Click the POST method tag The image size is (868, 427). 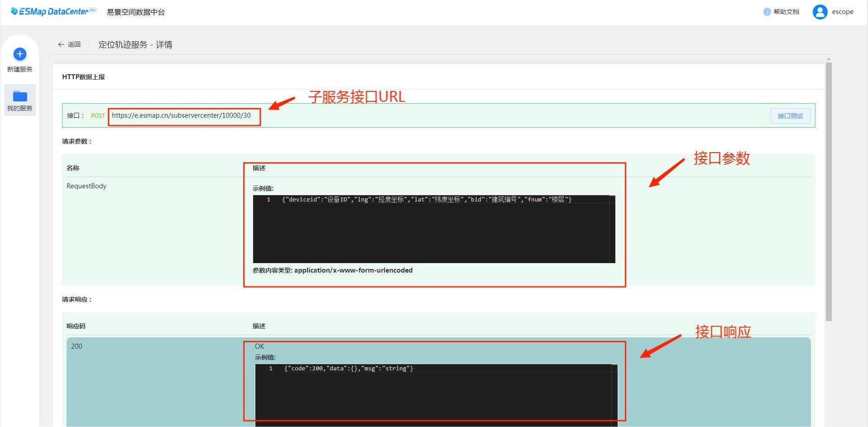(x=97, y=116)
